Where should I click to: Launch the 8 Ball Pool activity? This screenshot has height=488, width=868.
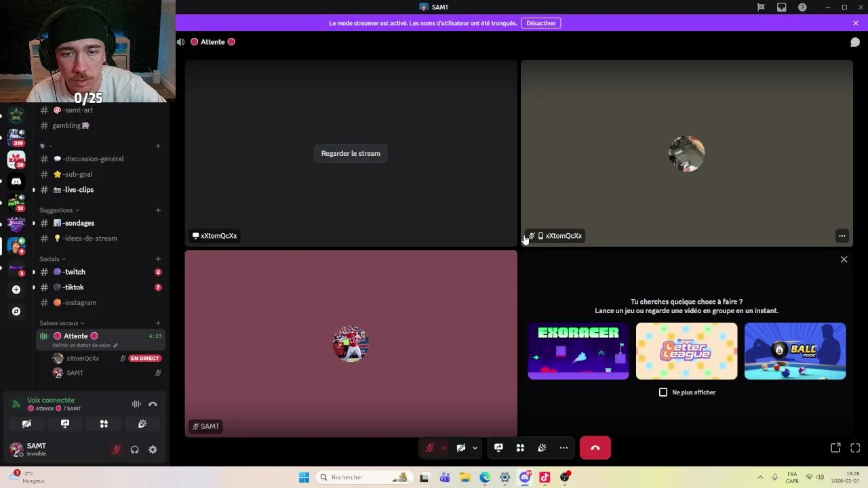[795, 351]
